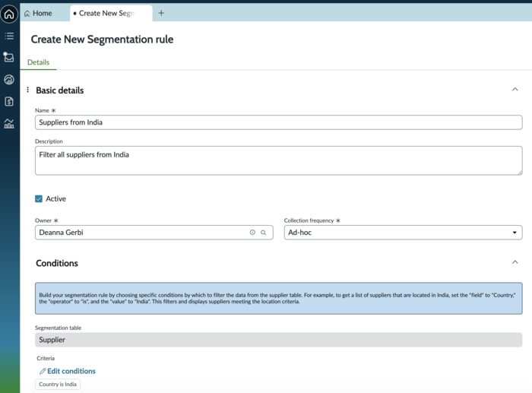
Task: Click the search icon in Owner field
Action: 263,233
